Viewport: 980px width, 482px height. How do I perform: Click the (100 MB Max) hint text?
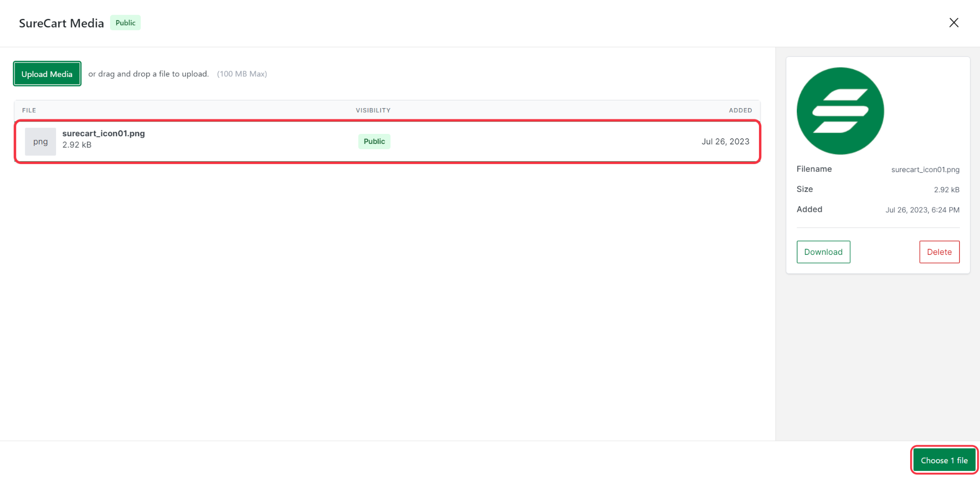[242, 74]
